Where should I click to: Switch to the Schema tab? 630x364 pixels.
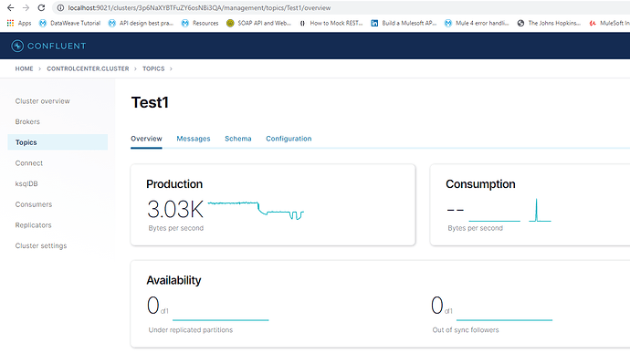[x=238, y=139]
